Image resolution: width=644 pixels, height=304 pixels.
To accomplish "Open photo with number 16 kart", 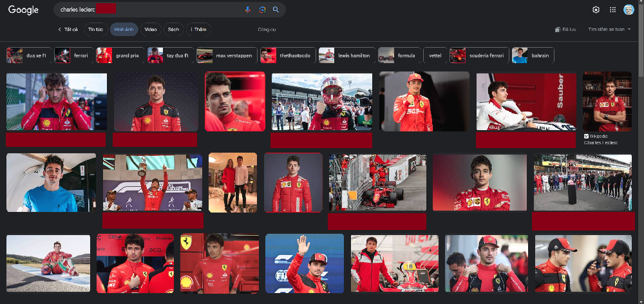I will pos(395,263).
